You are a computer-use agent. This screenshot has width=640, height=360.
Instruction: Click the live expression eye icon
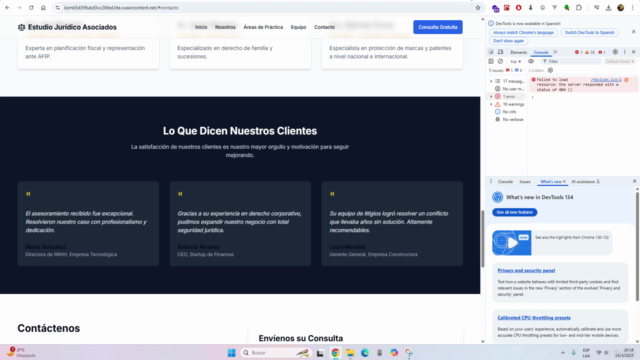pos(531,61)
